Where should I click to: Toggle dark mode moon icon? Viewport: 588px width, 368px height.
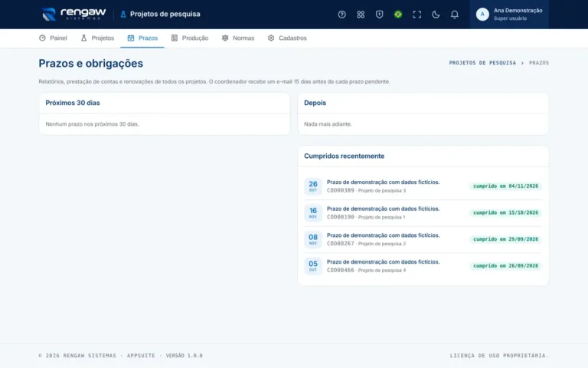[x=436, y=15]
